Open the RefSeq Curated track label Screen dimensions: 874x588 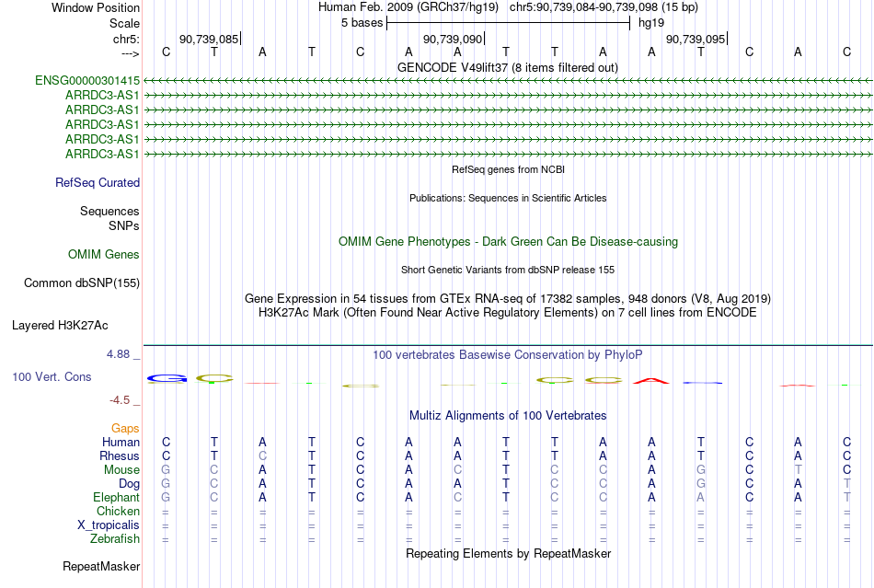click(98, 182)
